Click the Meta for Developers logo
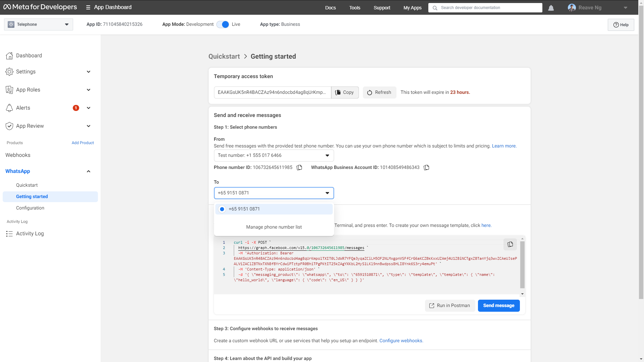Image resolution: width=644 pixels, height=362 pixels. point(40,7)
